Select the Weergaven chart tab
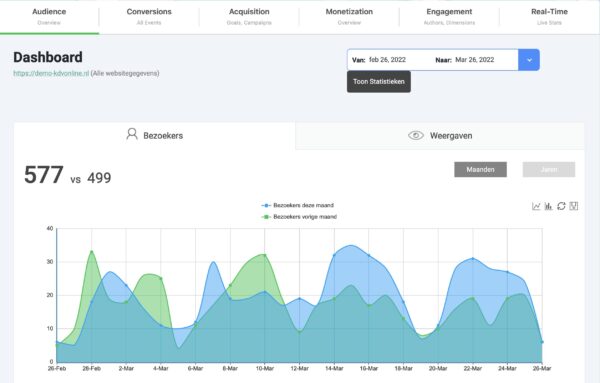The image size is (600, 383). (440, 135)
